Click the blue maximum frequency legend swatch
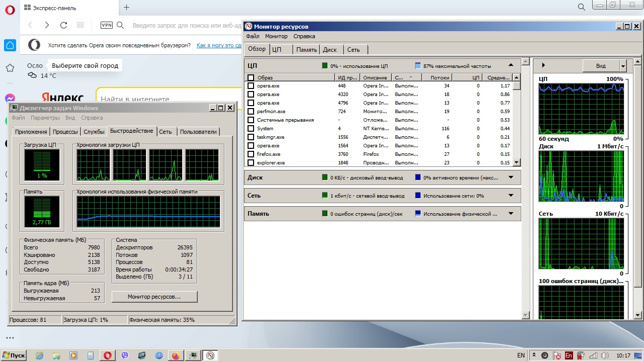644x362 pixels. (418, 66)
